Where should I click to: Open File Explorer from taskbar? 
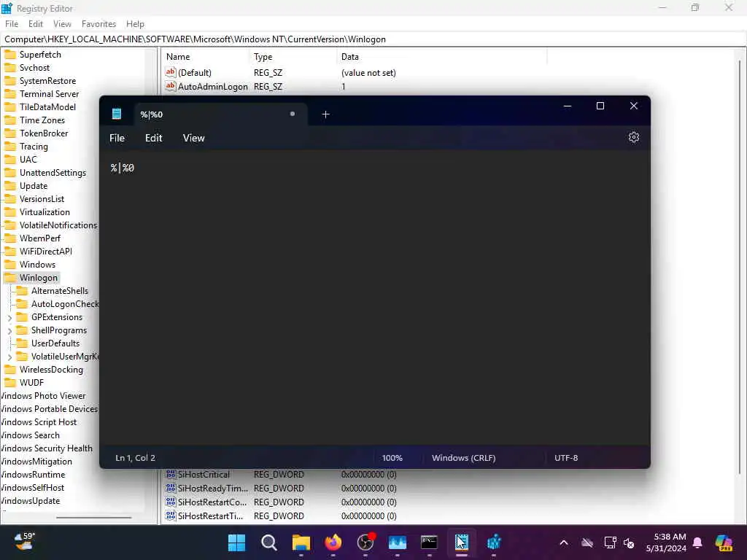tap(301, 542)
